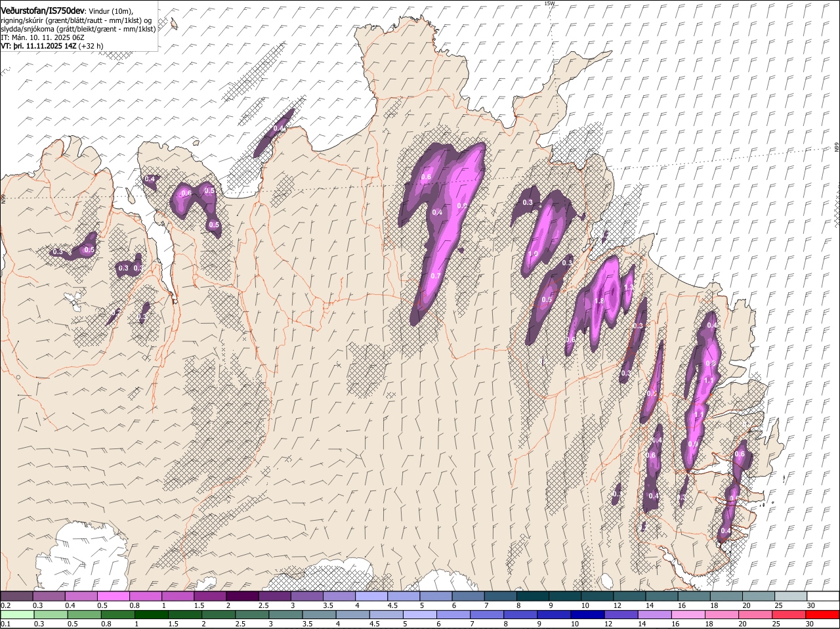The height and width of the screenshot is (629, 840).
Task: Click the top legend swatch between 1 and 1.5
Action: [177, 596]
